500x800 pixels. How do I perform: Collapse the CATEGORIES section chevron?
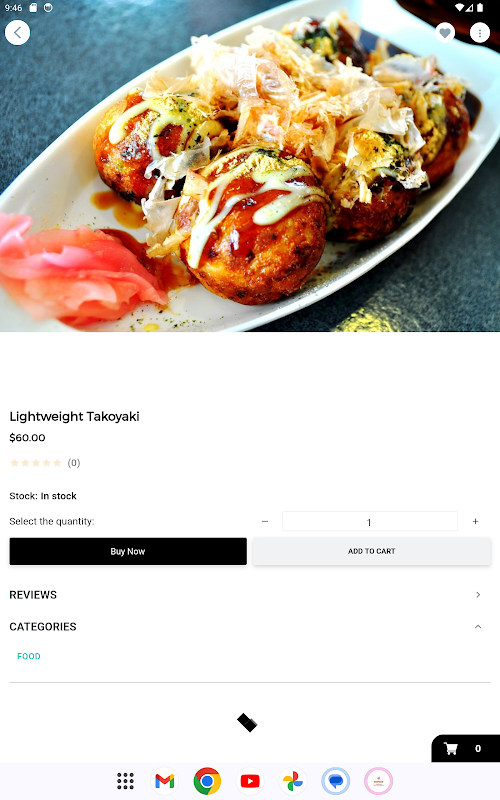point(478,627)
